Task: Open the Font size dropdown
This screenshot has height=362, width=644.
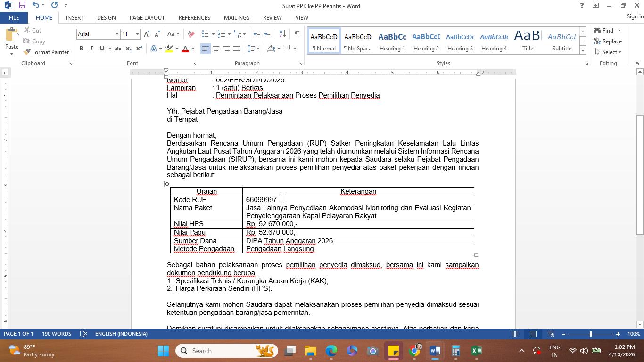Action: (x=137, y=34)
